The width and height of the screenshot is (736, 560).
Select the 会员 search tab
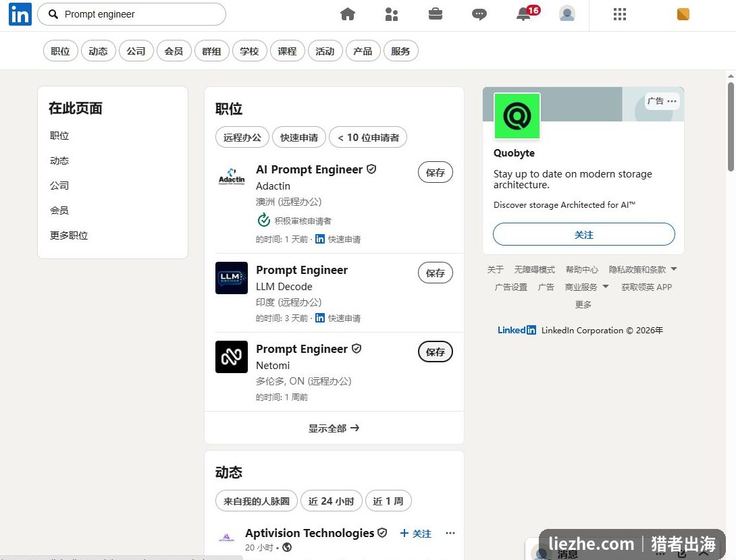[174, 51]
